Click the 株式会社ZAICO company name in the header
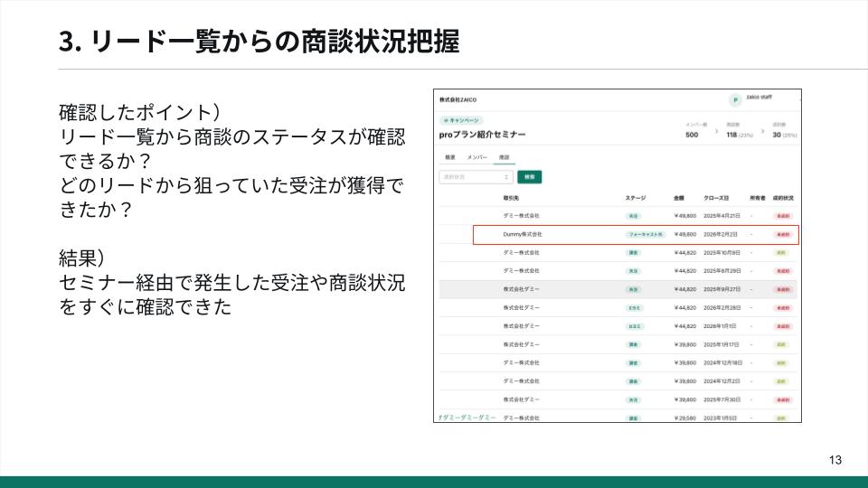The width and height of the screenshot is (868, 488). click(458, 99)
